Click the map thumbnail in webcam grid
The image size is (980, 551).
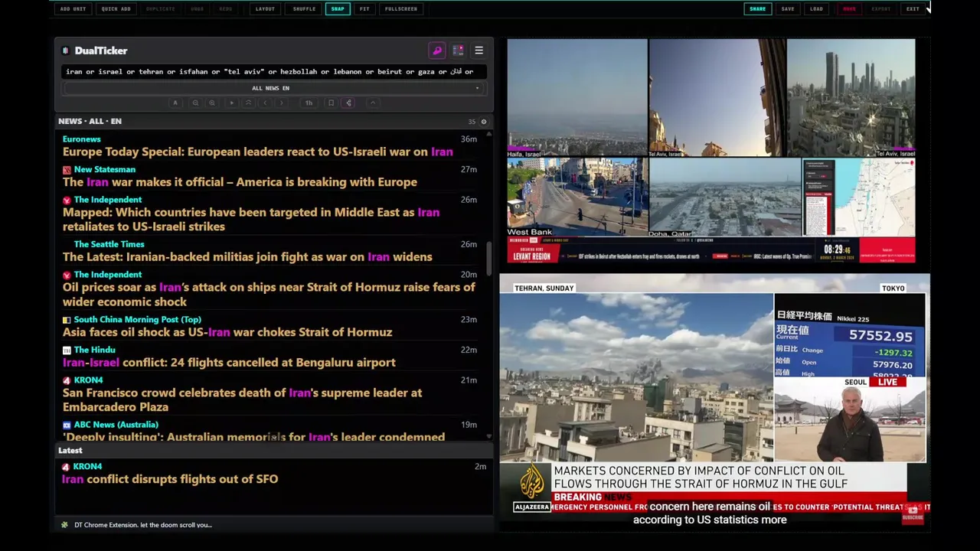859,197
